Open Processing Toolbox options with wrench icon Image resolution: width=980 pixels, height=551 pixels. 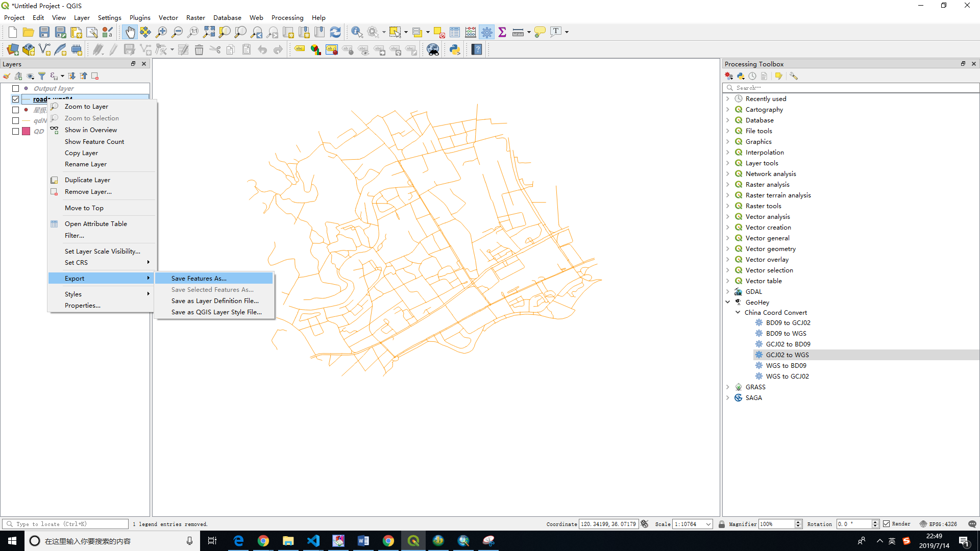(x=794, y=76)
